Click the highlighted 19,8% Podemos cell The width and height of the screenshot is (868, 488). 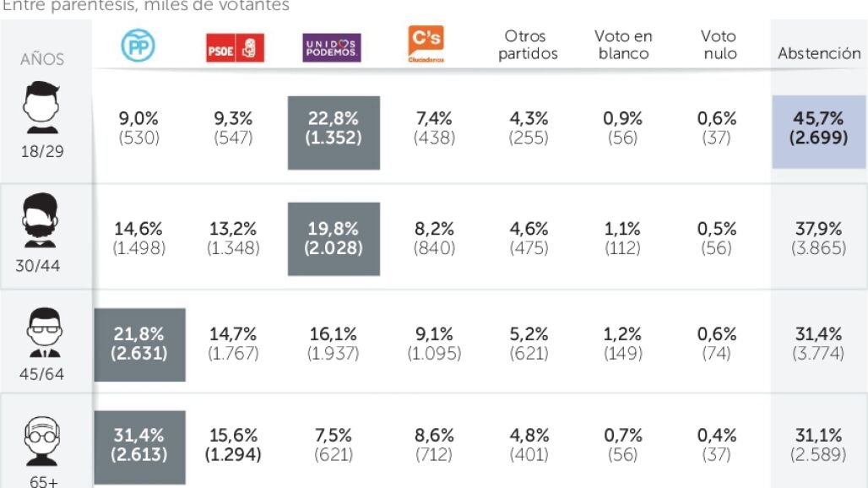tap(334, 239)
